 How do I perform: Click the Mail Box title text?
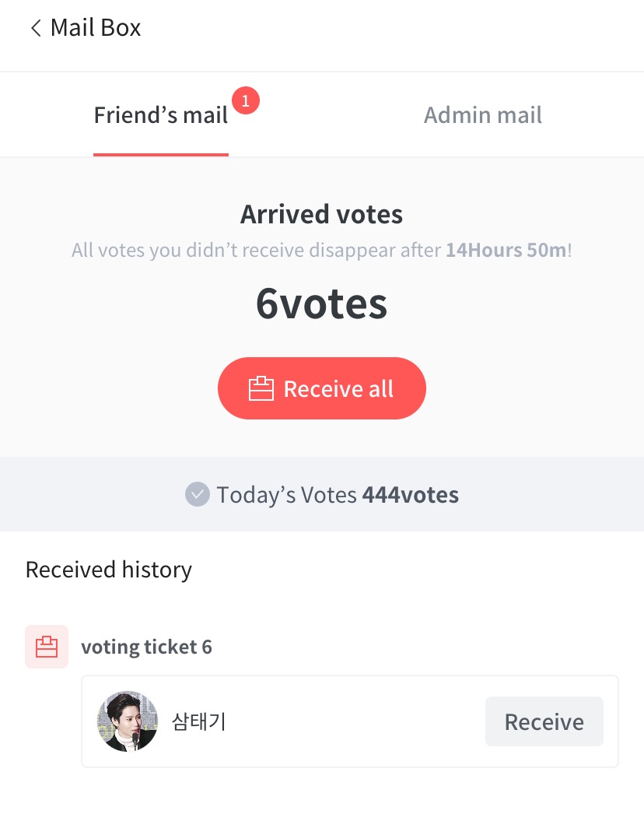click(96, 29)
